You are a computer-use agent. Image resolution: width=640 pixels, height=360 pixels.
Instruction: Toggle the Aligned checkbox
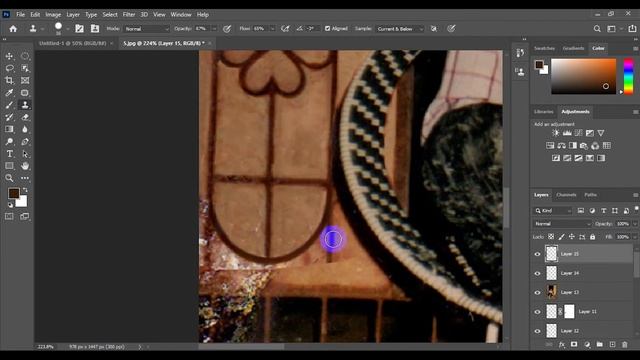pyautogui.click(x=327, y=29)
